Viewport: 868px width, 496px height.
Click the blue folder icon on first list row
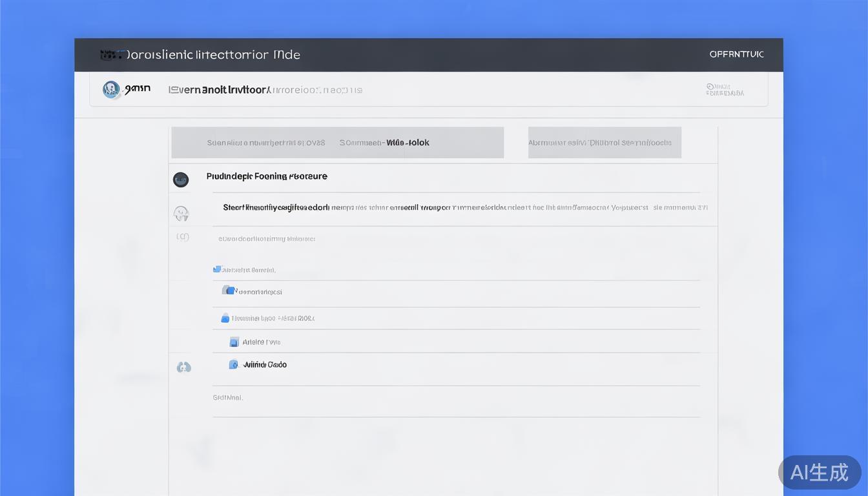(218, 269)
